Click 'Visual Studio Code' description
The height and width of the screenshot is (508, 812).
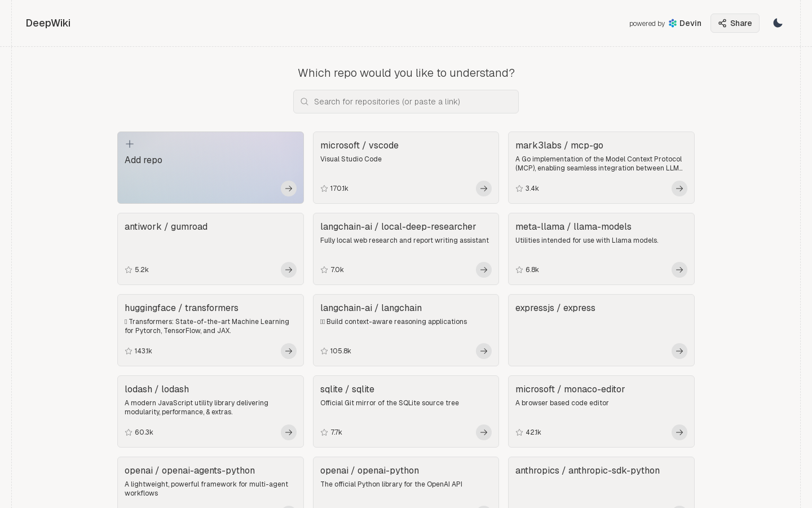coord(351,159)
